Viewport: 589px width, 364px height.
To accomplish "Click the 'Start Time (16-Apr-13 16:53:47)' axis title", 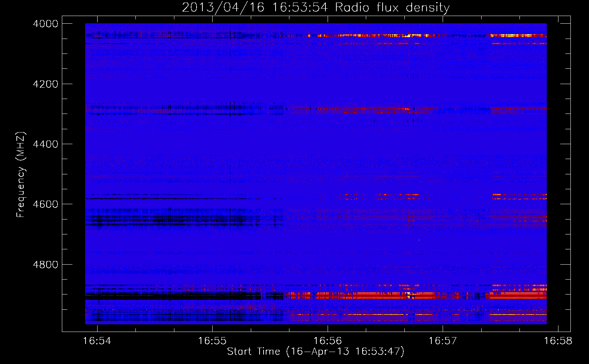I will pyautogui.click(x=316, y=352).
